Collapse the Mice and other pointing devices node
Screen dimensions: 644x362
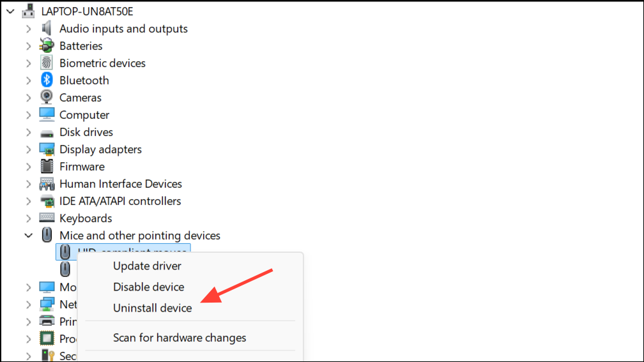(28, 236)
